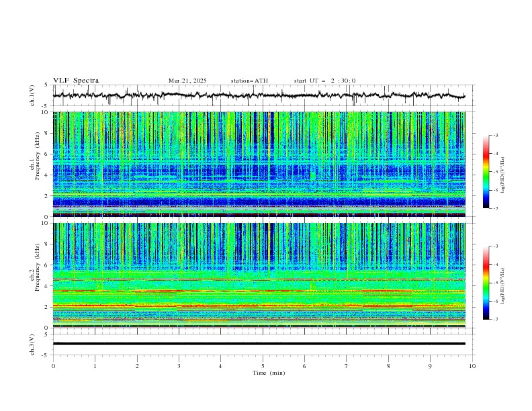Image resolution: width=532 pixels, height=411 pixels.
Task: Click the date "Mar.21, 2025"
Action: click(187, 81)
